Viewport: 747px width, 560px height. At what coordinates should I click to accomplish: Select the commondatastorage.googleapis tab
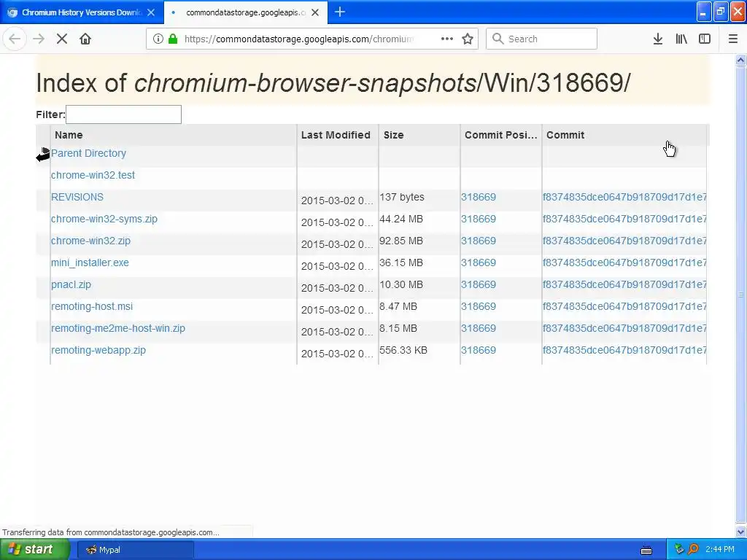coord(246,12)
